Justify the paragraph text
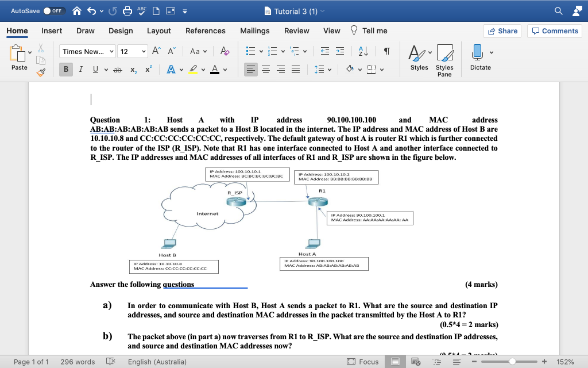The width and height of the screenshot is (588, 368). (296, 70)
